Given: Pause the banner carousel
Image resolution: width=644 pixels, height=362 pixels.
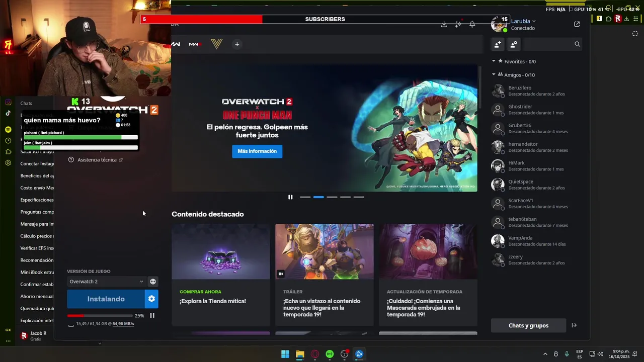Looking at the screenshot, I should point(290,197).
